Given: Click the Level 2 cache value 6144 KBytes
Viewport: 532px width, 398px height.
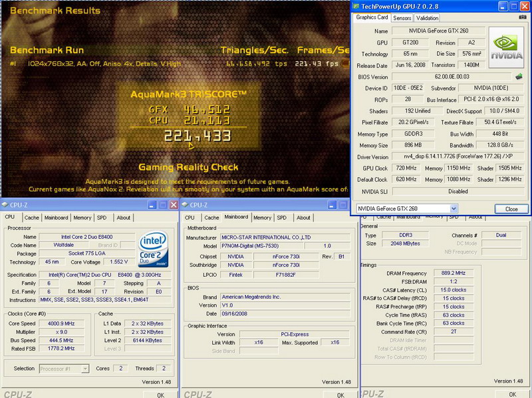Looking at the screenshot, I should coord(147,340).
